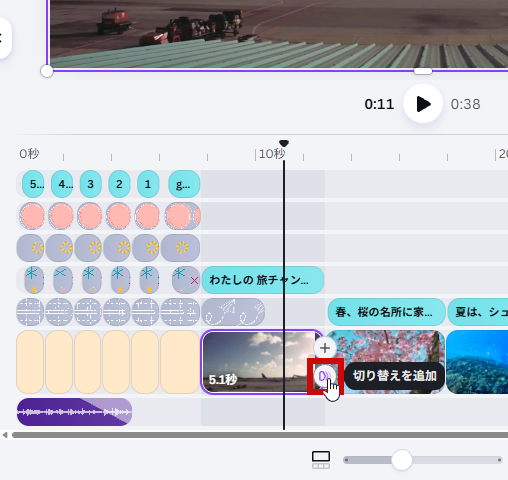Screen dimensions: 508x480
Task: Click the bottom-left resize handle of the video
Action: (x=47, y=71)
